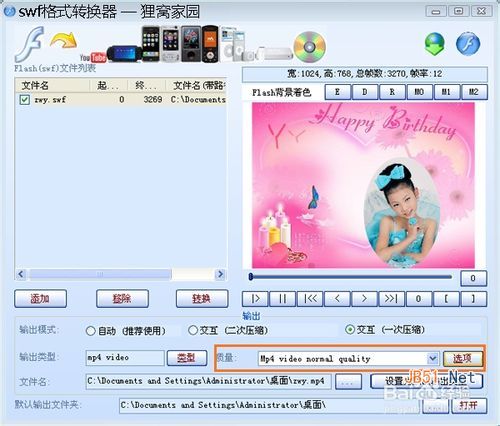Image resolution: width=500 pixels, height=426 pixels.
Task: Click the 打开 open folder button
Action: pyautogui.click(x=469, y=406)
